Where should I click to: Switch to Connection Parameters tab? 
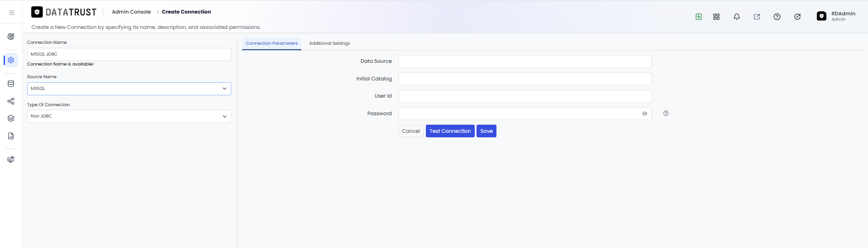coord(272,43)
